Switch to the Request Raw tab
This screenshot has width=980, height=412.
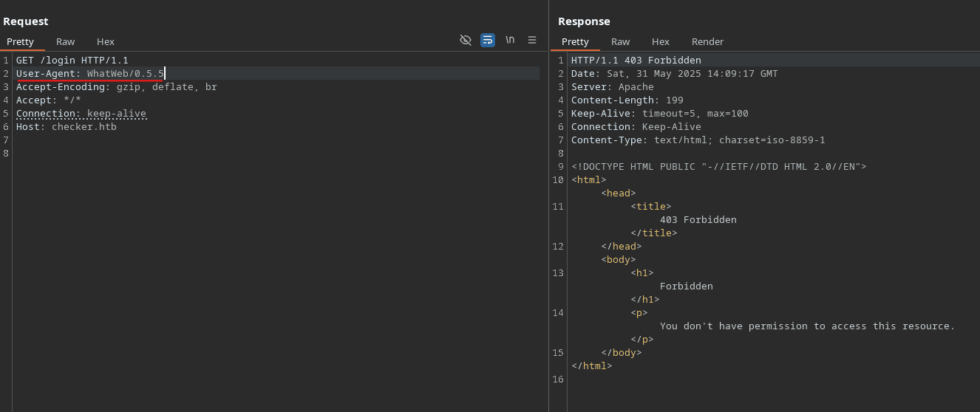click(65, 41)
